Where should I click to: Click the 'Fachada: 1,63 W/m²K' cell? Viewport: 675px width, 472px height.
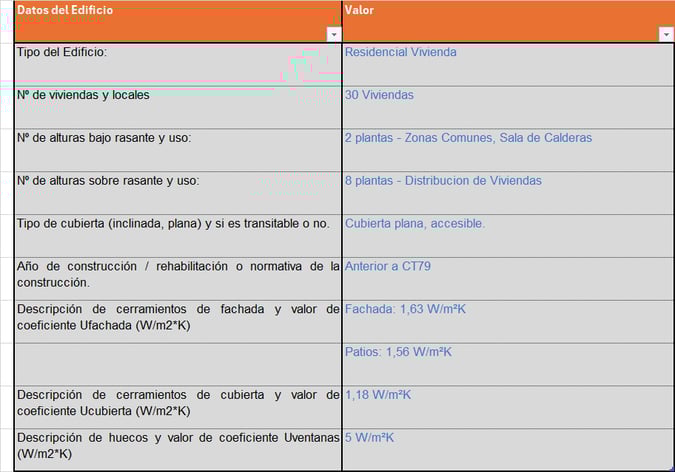tap(508, 322)
